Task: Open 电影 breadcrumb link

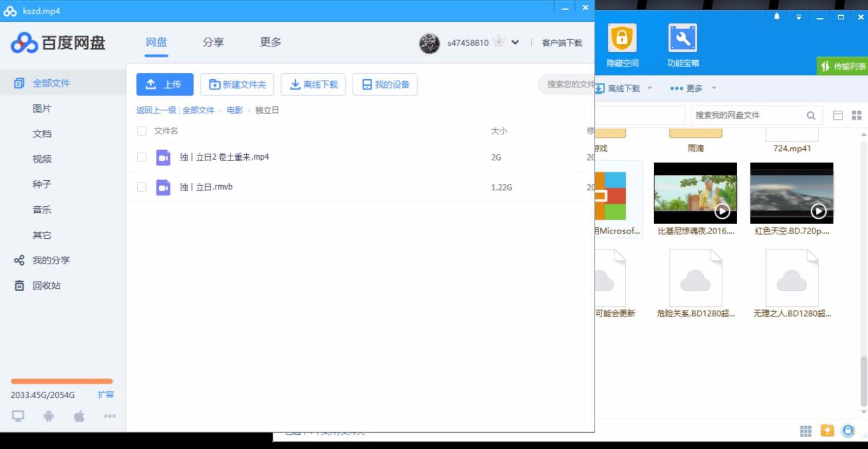Action: [235, 110]
